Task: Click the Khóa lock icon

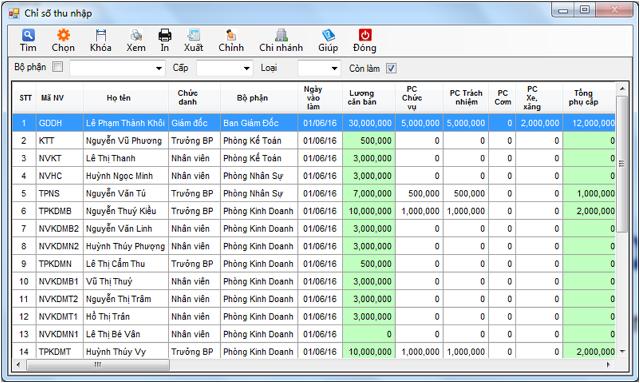Action: (100, 35)
